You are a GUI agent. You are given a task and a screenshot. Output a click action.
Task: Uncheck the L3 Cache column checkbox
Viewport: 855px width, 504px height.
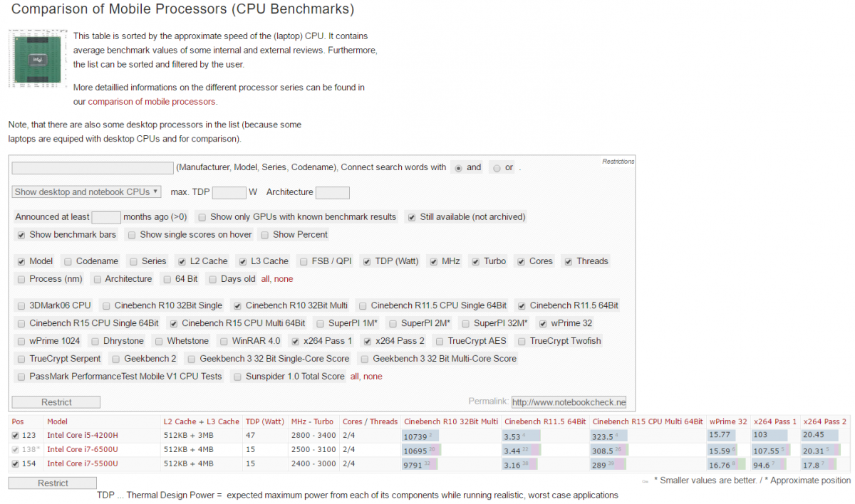point(243,261)
